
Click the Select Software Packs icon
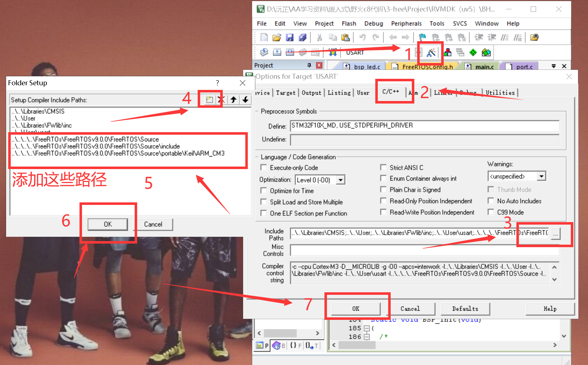click(x=486, y=52)
